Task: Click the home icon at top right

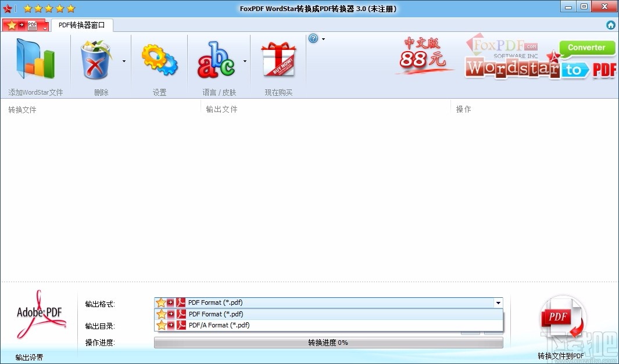Action: click(x=610, y=25)
